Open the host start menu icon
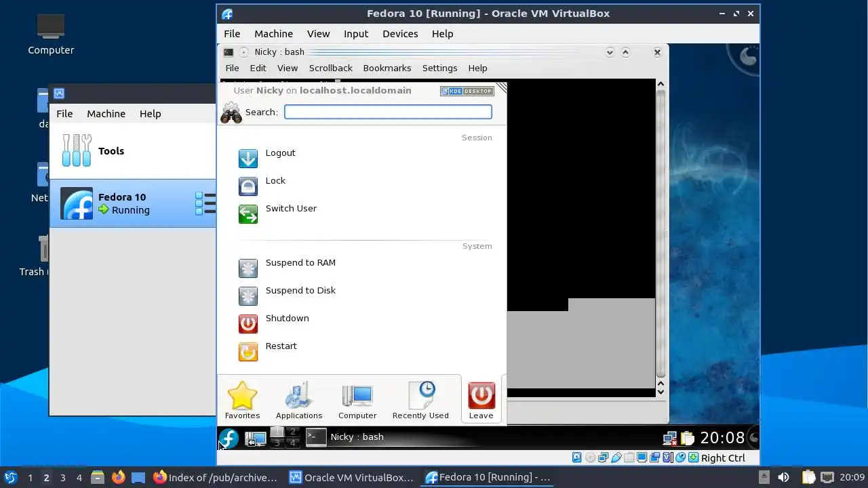This screenshot has width=868, height=488. click(10, 477)
